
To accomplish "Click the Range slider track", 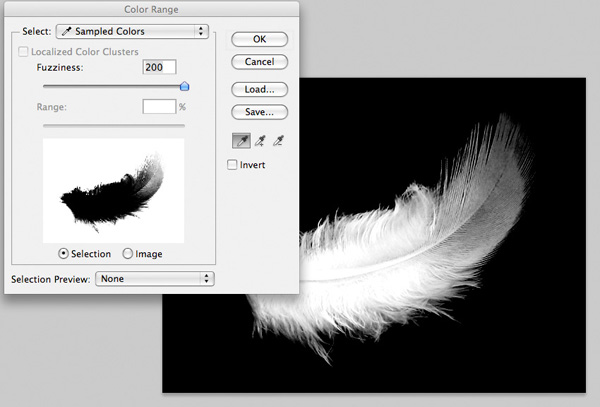I will [113, 125].
